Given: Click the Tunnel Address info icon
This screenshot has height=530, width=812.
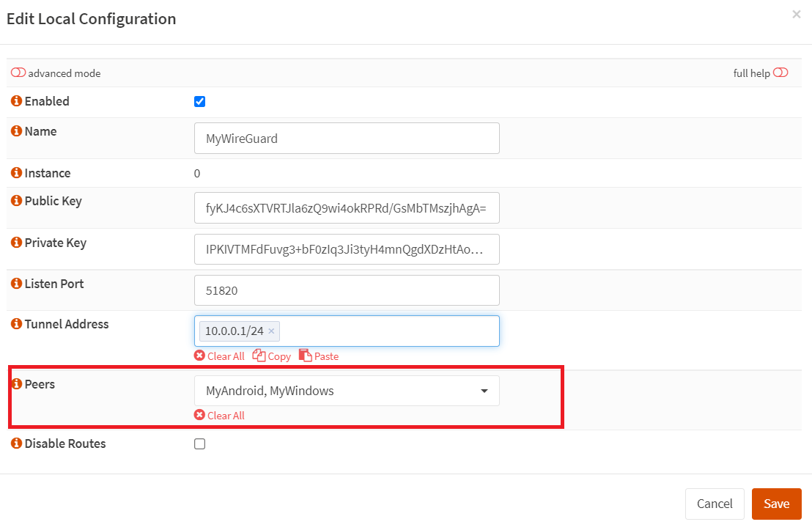Looking at the screenshot, I should pos(17,324).
